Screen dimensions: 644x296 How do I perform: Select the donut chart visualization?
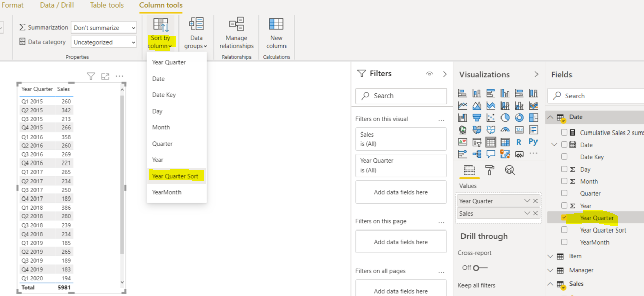(x=519, y=118)
